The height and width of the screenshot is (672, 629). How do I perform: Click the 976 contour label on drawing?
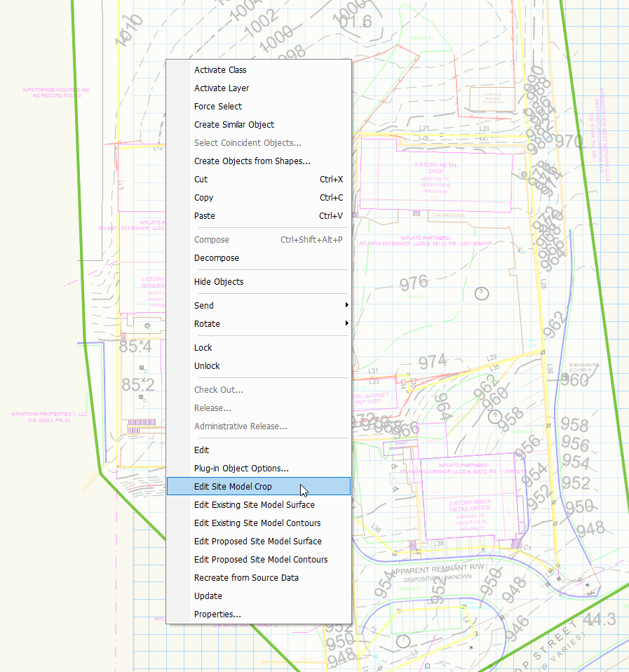point(414,284)
